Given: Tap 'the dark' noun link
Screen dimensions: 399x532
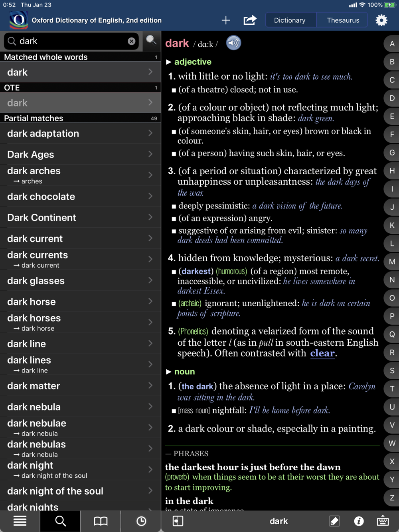Looking at the screenshot, I should tap(197, 386).
